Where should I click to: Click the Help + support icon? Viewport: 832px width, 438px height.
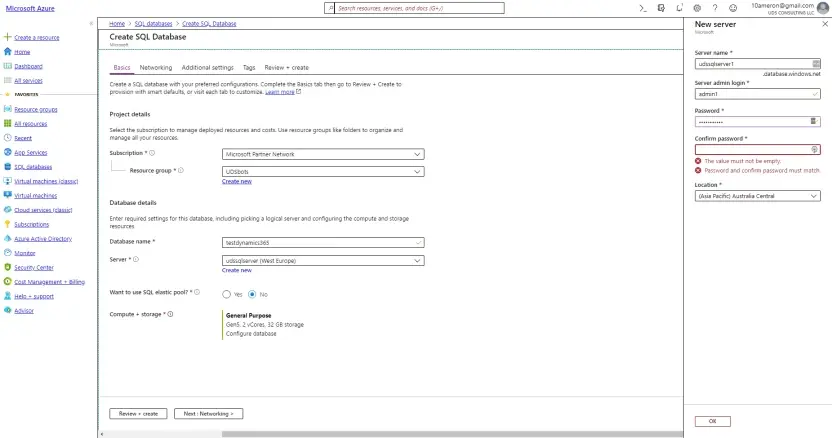pyautogui.click(x=7, y=296)
